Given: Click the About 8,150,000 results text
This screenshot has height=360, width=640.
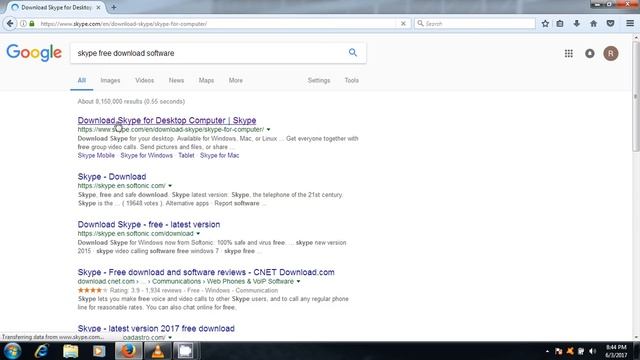Looking at the screenshot, I should pyautogui.click(x=131, y=101).
